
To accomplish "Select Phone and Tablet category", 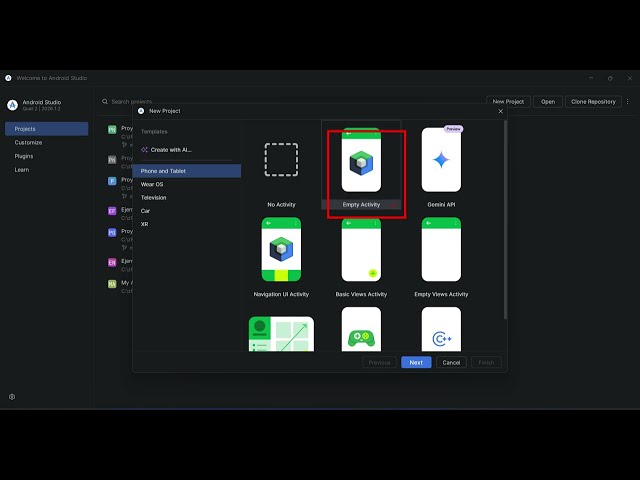I will [187, 171].
